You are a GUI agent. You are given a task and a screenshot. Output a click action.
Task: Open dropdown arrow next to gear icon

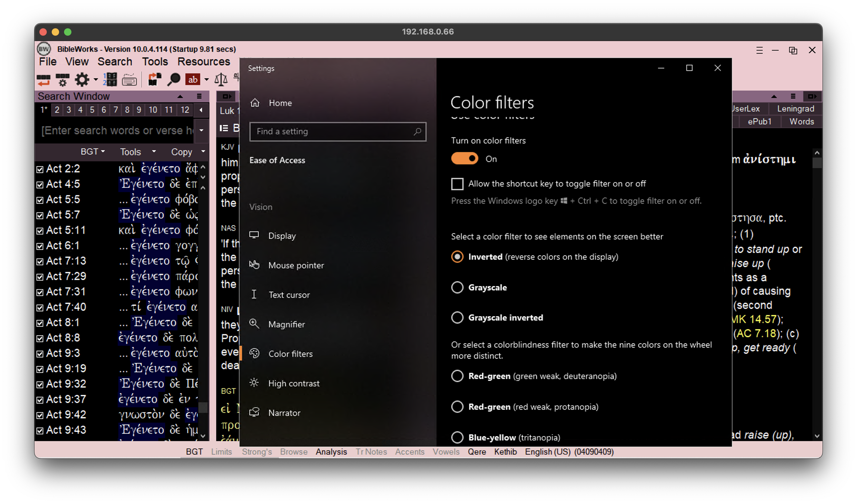click(x=96, y=80)
